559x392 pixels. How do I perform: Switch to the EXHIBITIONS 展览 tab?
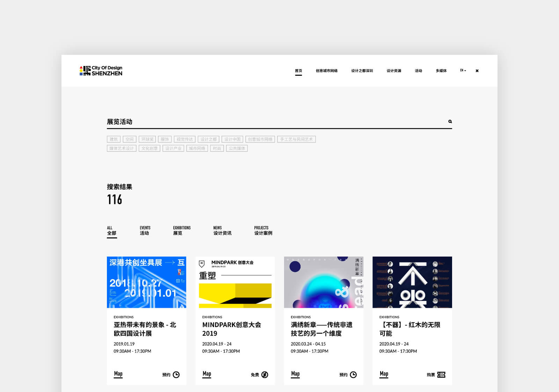[x=182, y=231]
